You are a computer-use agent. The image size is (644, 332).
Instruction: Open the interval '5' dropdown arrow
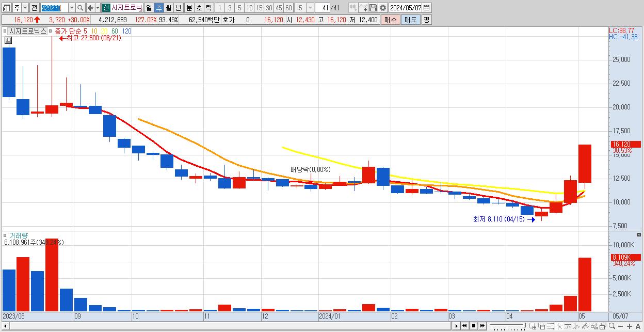pyautogui.click(x=310, y=8)
